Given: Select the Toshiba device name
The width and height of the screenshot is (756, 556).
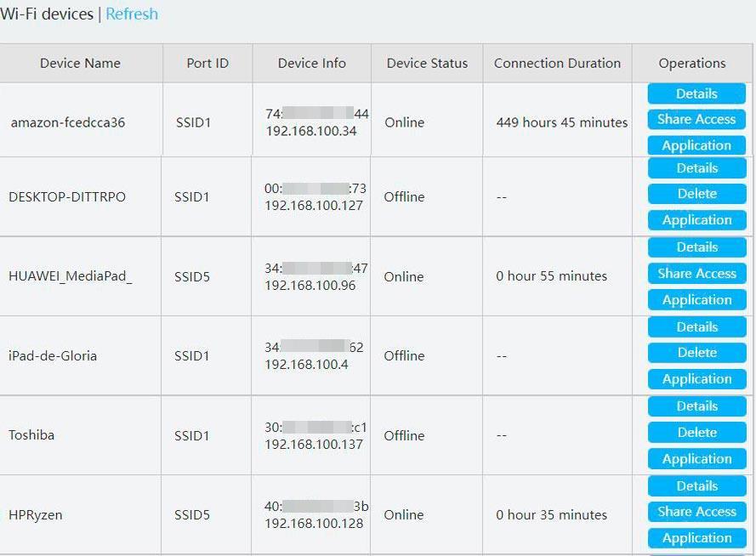Looking at the screenshot, I should click(31, 435).
